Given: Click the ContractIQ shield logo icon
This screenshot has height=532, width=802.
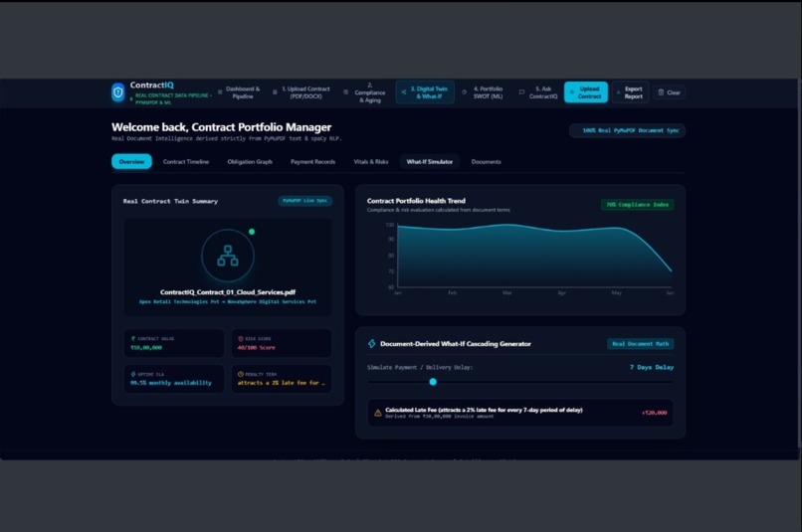Looking at the screenshot, I should pos(118,92).
